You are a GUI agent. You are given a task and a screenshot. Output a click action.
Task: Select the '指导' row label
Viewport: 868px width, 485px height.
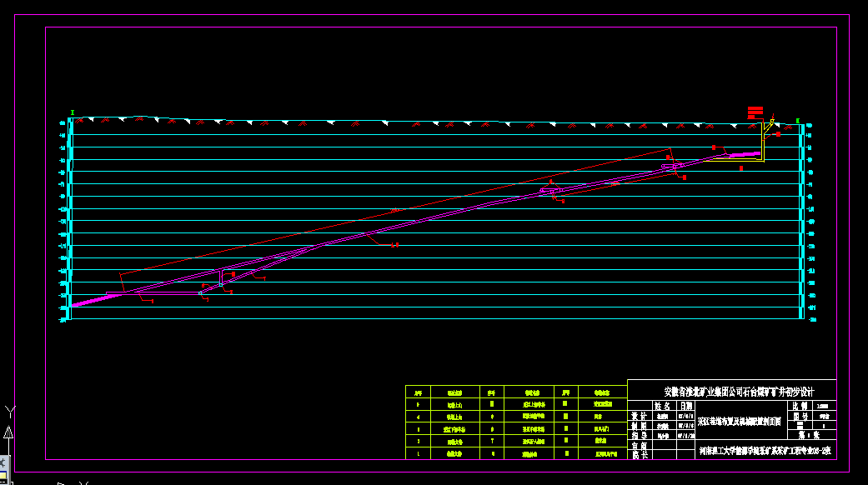pos(639,436)
